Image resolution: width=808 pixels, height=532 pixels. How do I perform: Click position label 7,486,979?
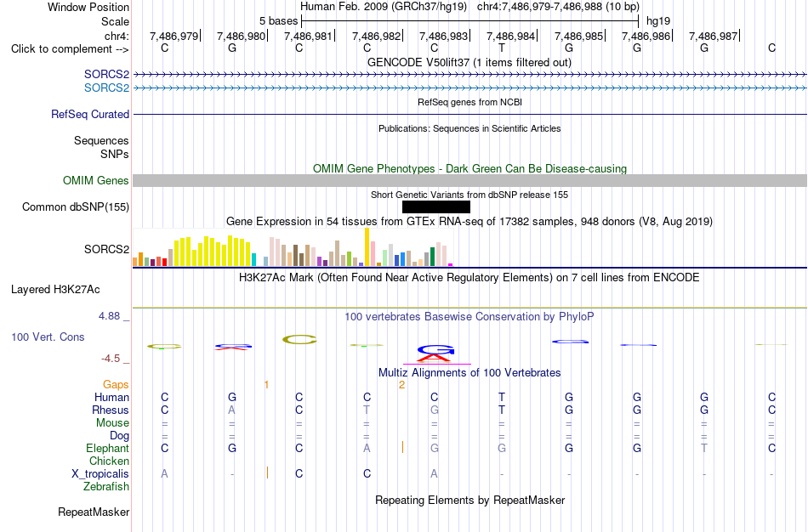(174, 36)
